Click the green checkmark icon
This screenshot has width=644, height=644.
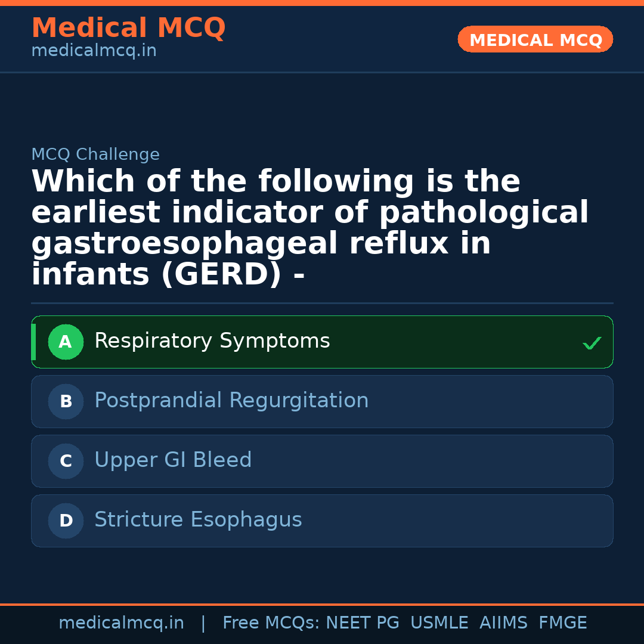point(592,343)
